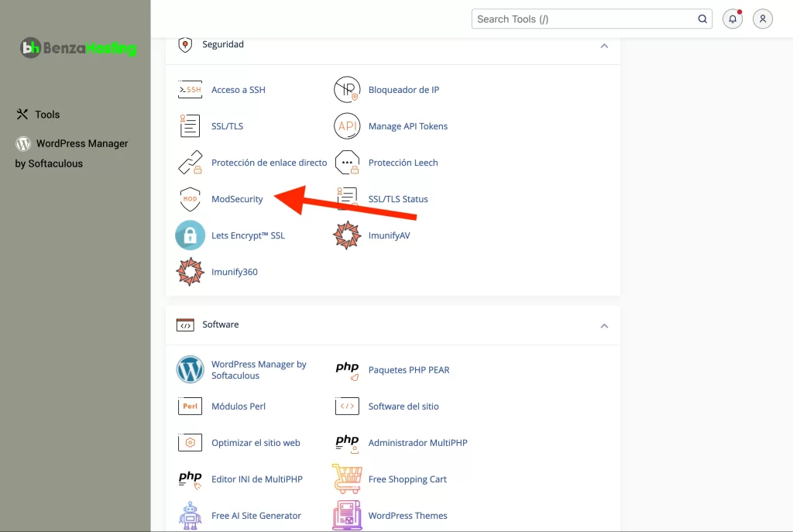The height and width of the screenshot is (532, 793).
Task: Open the Acceso a SSH link
Action: pos(239,90)
